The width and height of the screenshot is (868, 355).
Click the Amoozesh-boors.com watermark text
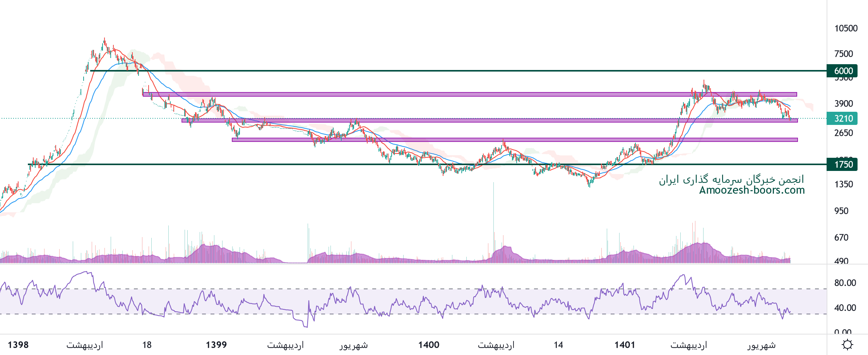coord(752,190)
